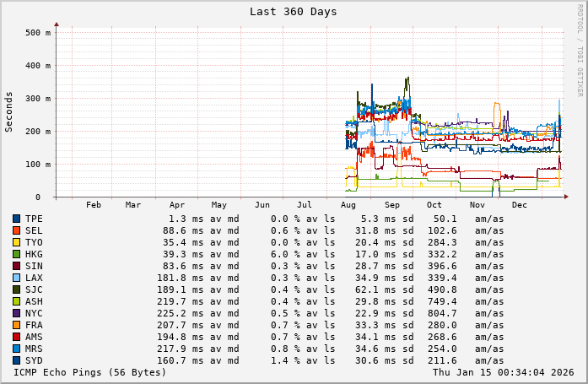Click the graph timestamp 'Thu Jan 15 00:34:04 2026'

503,372
